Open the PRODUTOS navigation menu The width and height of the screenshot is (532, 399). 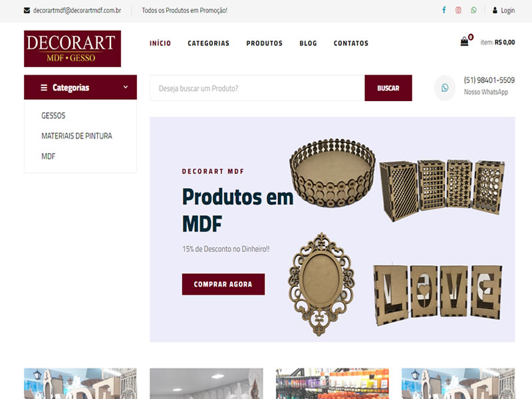click(264, 43)
